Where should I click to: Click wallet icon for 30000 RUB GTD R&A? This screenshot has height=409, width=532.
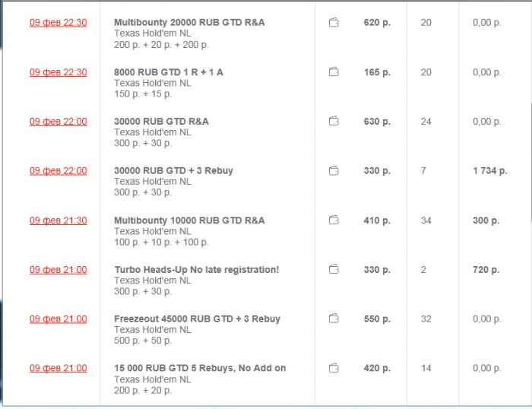pos(333,121)
